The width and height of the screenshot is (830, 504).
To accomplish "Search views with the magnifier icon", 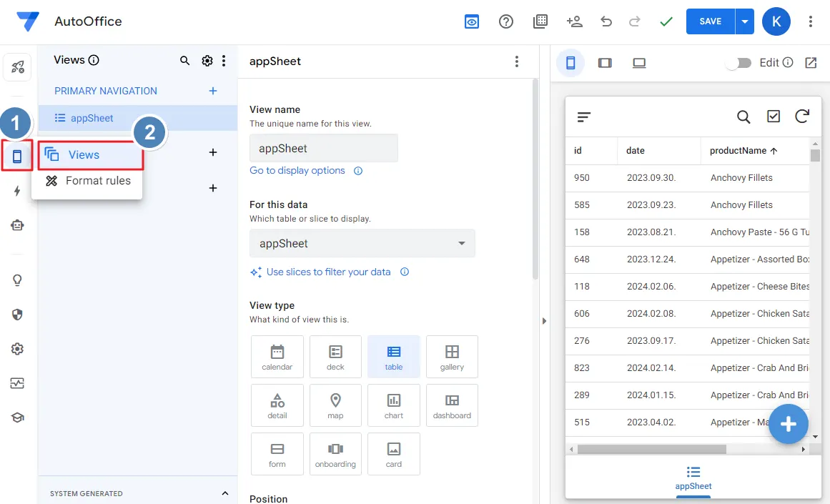I will (184, 60).
